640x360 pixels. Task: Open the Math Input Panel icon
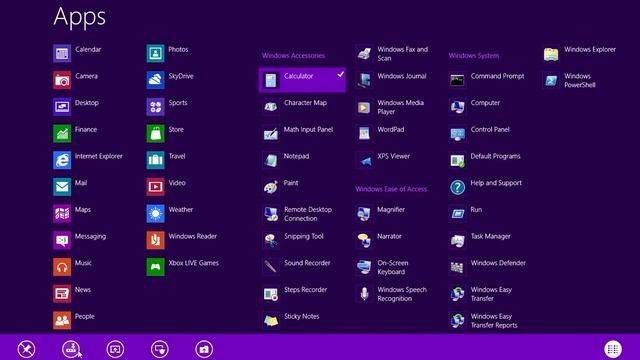(x=271, y=133)
